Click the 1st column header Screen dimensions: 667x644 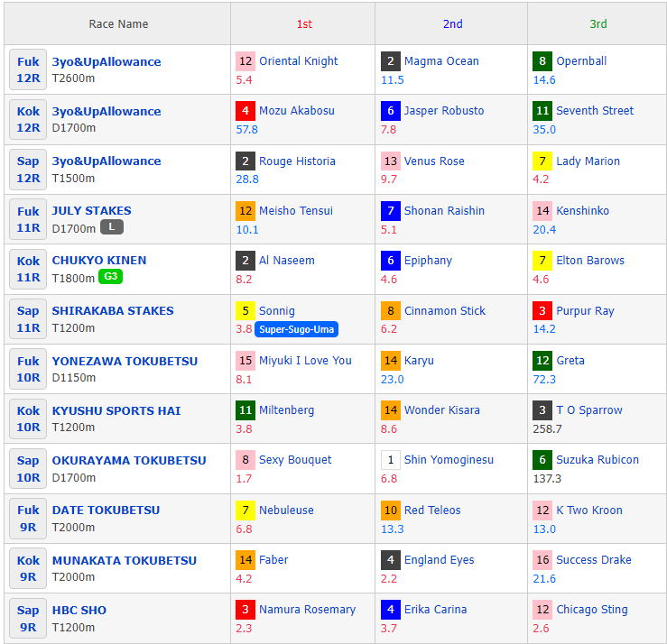coord(304,24)
